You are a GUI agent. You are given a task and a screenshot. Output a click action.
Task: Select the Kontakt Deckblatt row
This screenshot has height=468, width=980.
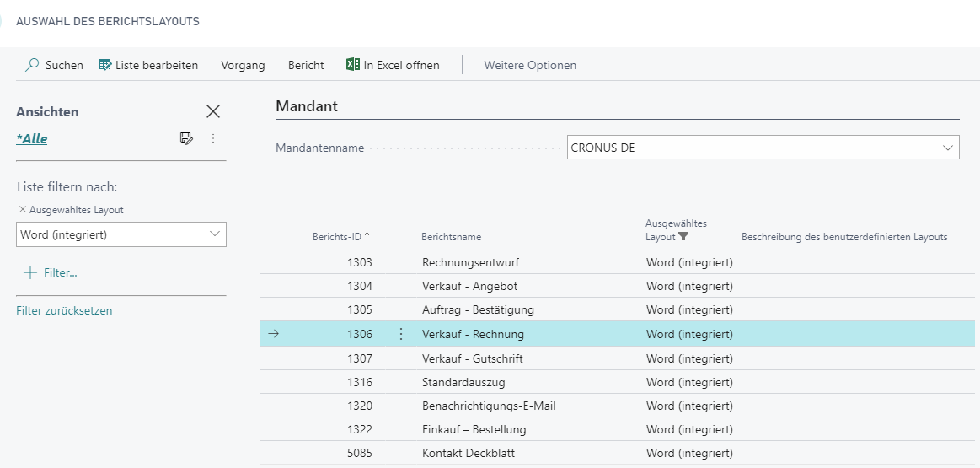click(618, 453)
